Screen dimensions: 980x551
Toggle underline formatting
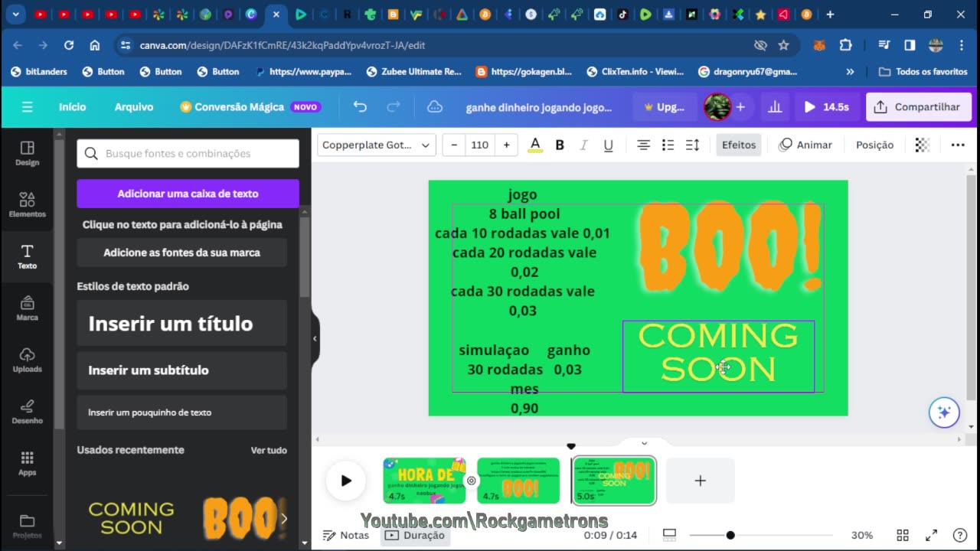608,145
